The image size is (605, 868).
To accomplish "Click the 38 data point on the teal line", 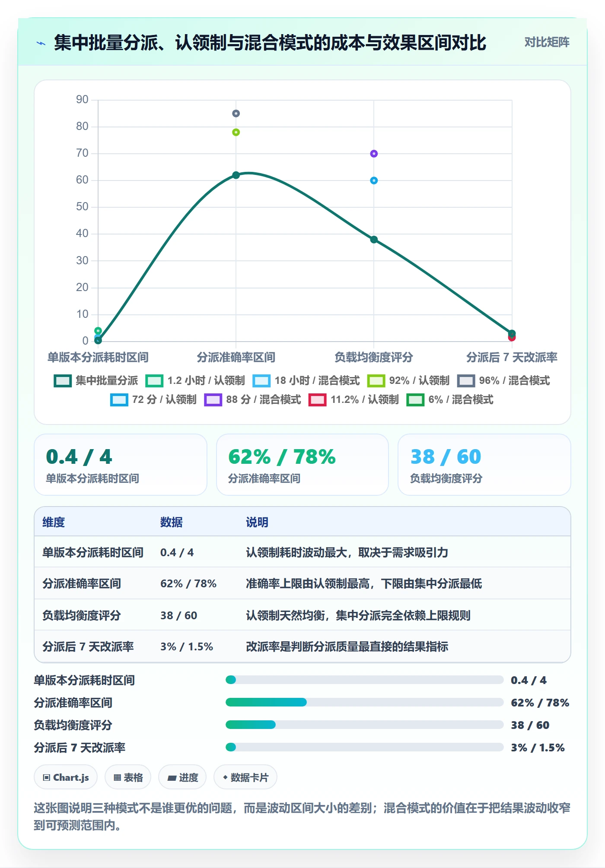I will coord(374,240).
